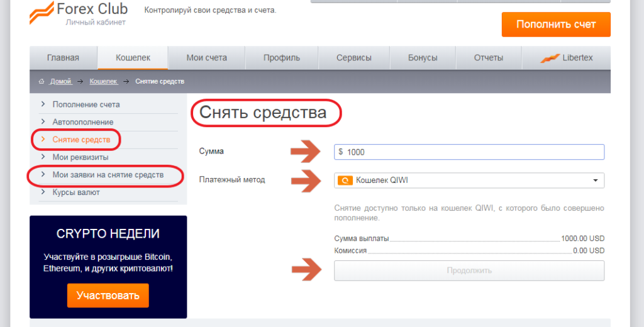Screen dimensions: 644x327
Task: Click the Пополнение счета chevron icon
Action: (x=43, y=104)
